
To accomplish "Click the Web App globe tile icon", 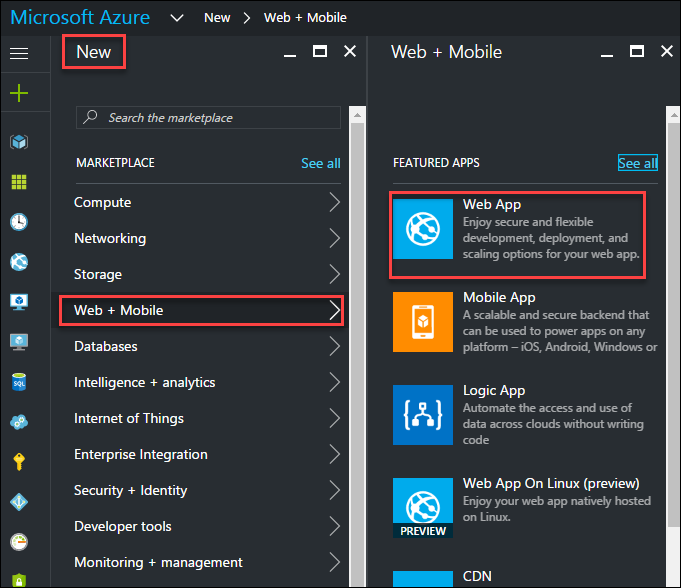I will (423, 229).
